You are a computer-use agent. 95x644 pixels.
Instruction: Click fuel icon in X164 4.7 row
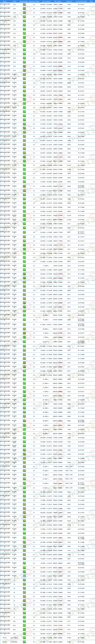coord(24,429)
